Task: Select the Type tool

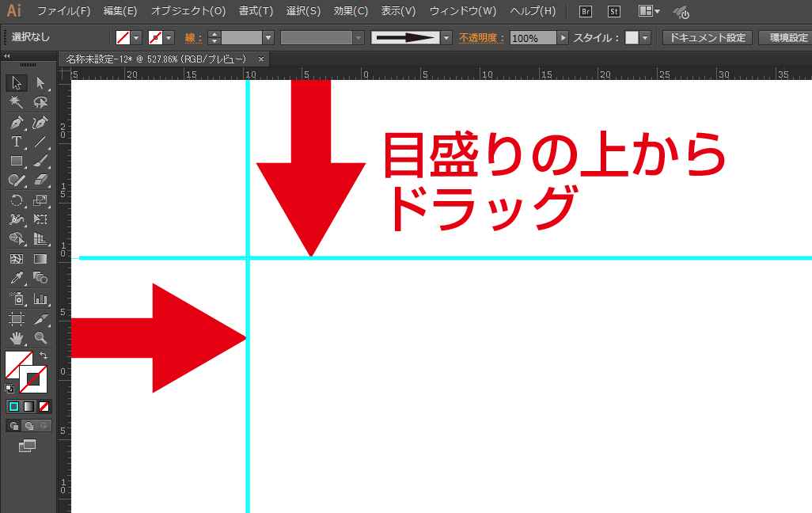Action: tap(17, 142)
